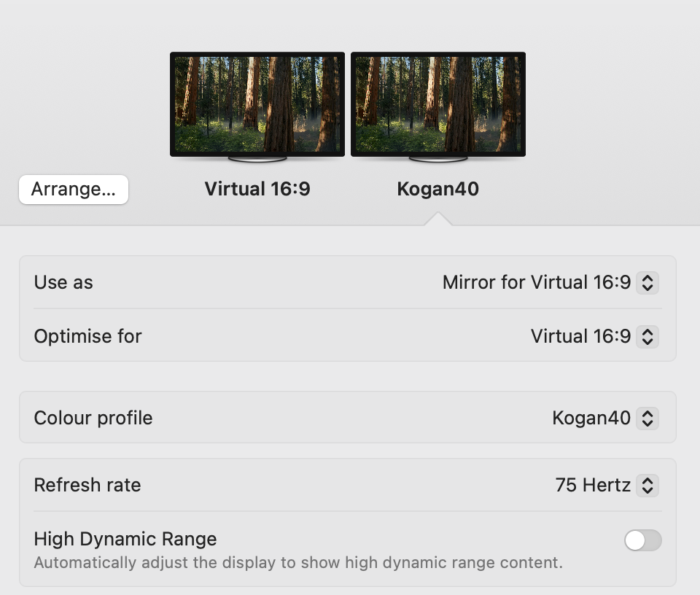Open the Colour profile "Kogan40" value

tap(591, 419)
